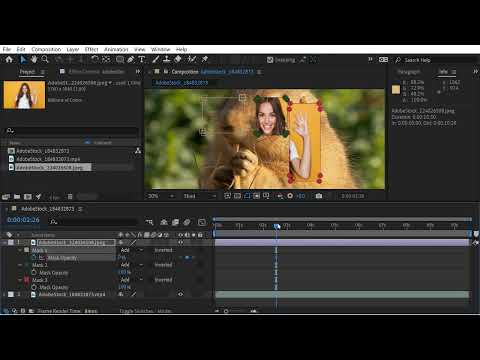Select the Puppet Pin tool
This screenshot has height=360, width=480.
pos(205,60)
